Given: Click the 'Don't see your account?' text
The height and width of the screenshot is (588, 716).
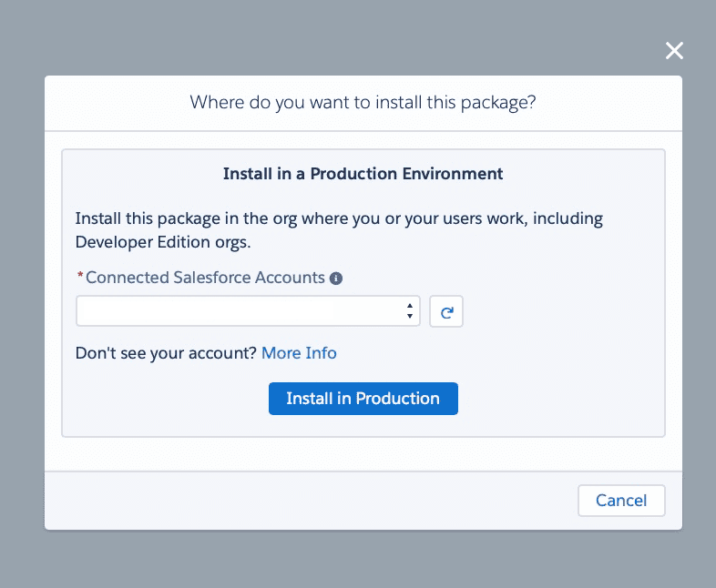Looking at the screenshot, I should click(x=166, y=353).
